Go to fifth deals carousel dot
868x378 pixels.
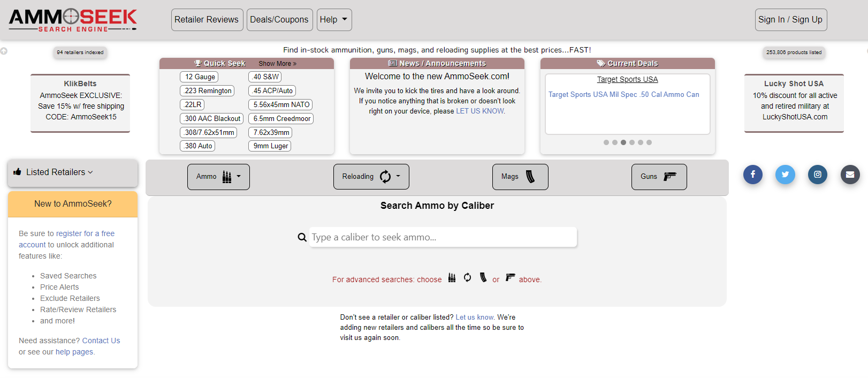click(x=641, y=142)
